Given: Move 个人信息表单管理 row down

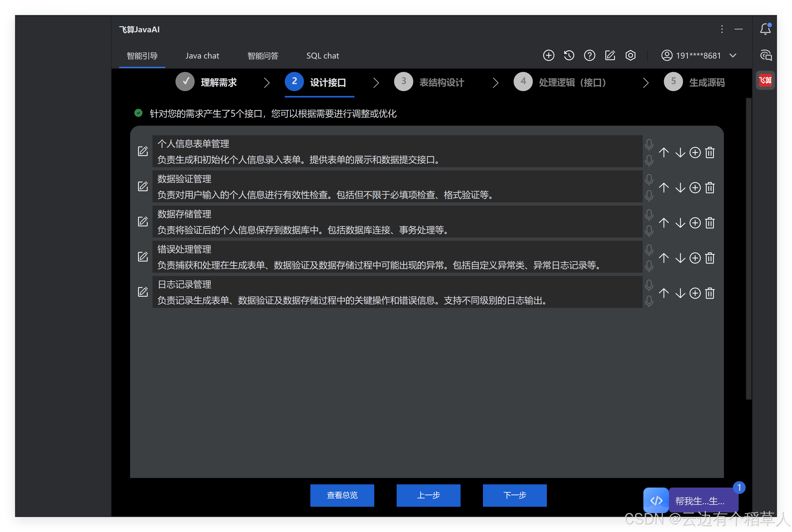Looking at the screenshot, I should click(680, 153).
